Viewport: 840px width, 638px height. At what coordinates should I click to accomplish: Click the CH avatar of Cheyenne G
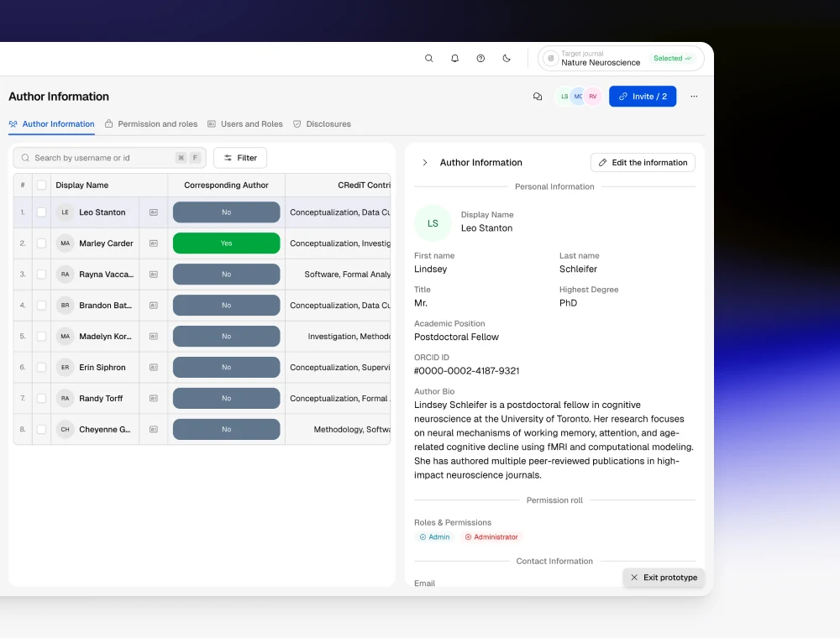tap(65, 430)
